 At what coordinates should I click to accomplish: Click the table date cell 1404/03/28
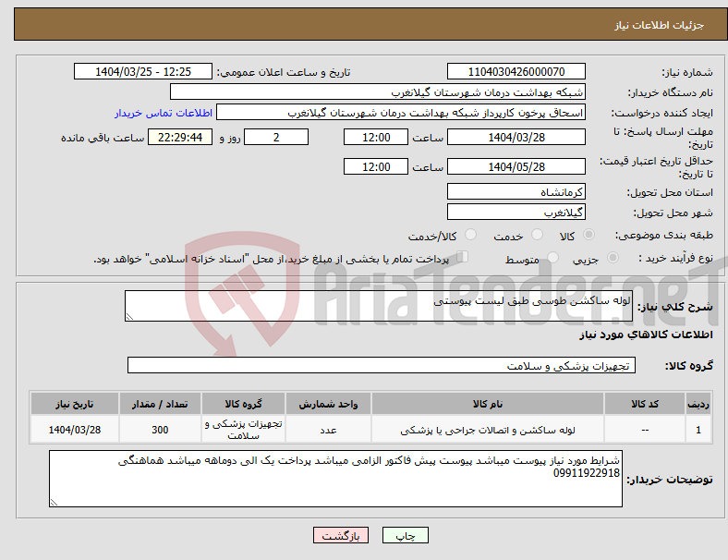tap(74, 430)
